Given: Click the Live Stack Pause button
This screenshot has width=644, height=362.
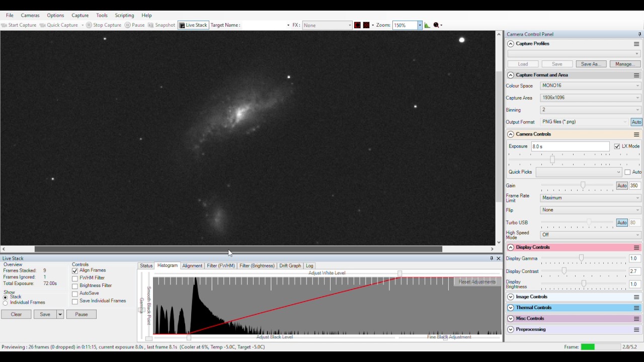Looking at the screenshot, I should pos(82,315).
